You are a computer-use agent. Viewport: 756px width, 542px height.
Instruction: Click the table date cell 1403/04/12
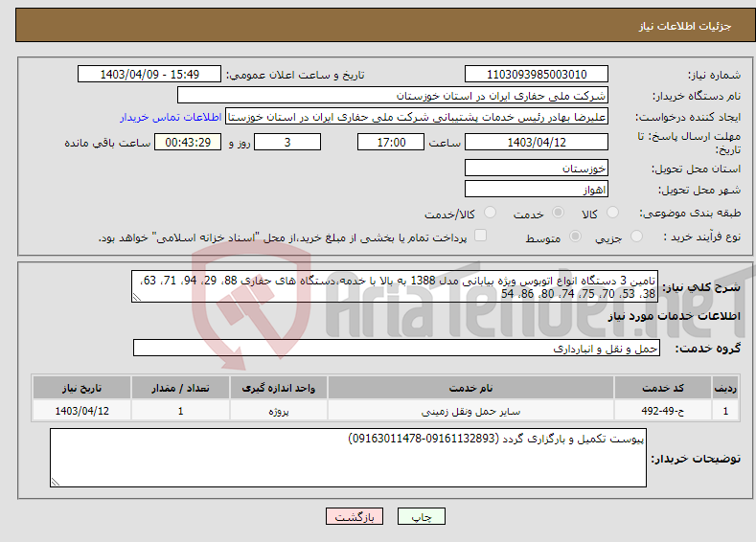coord(82,411)
